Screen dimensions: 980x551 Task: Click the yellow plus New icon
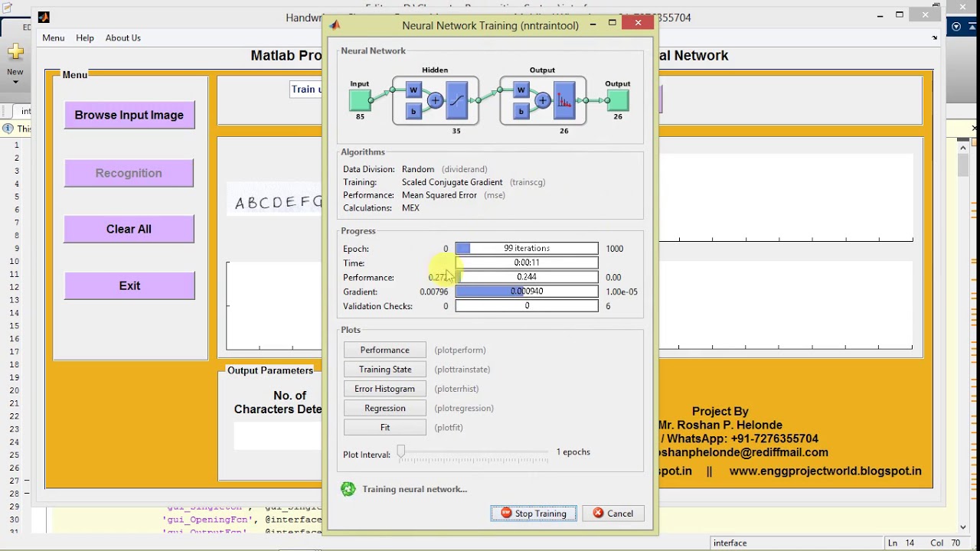pos(15,52)
